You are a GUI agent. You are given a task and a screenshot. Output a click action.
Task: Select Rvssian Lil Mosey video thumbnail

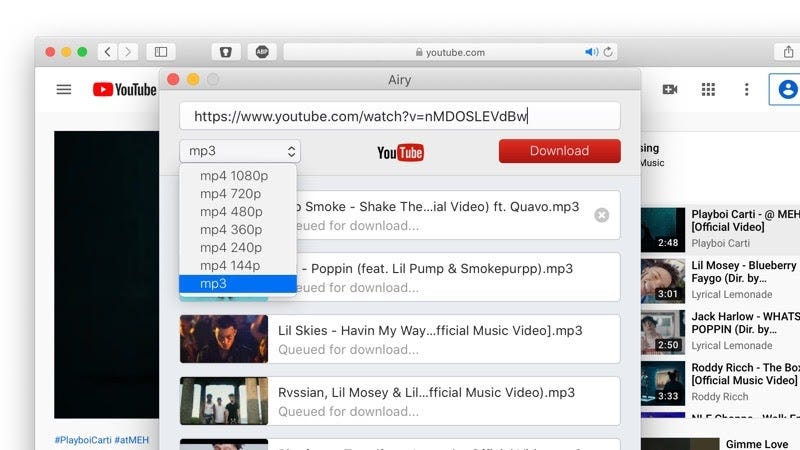224,401
